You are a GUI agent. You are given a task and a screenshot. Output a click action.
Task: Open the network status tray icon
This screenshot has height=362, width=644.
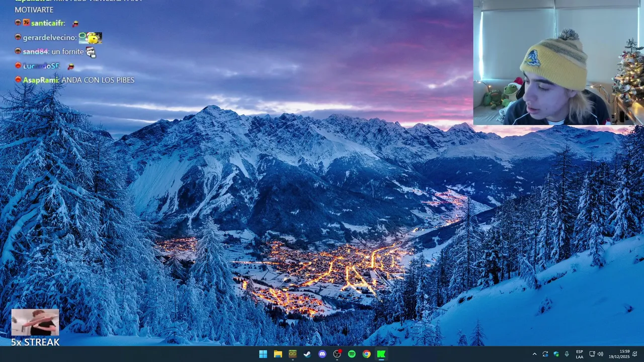(x=592, y=354)
